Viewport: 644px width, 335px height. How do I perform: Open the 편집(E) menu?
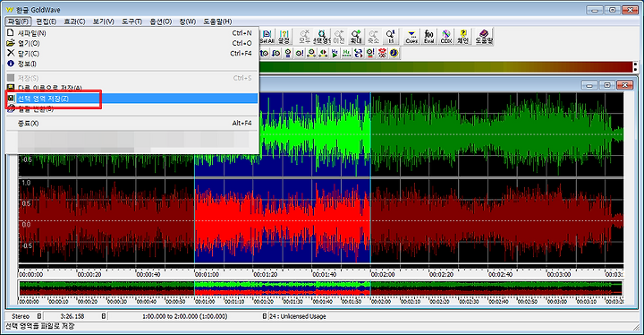[x=46, y=21]
